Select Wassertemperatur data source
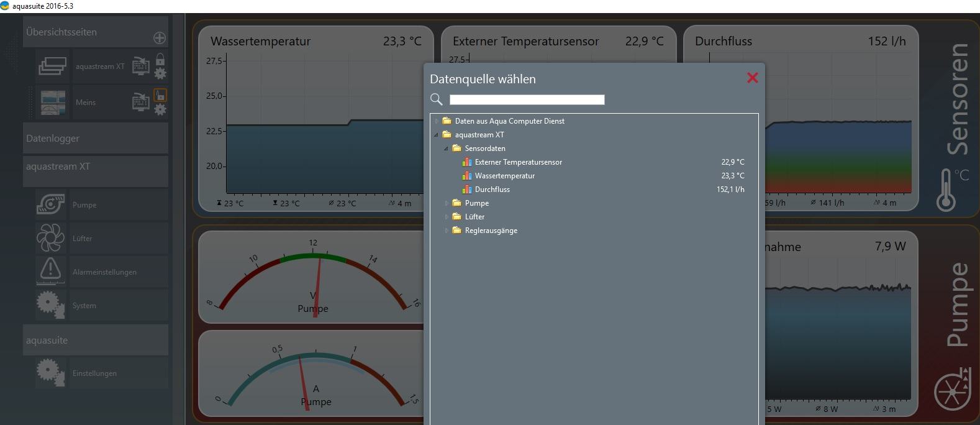The image size is (980, 425). coord(505,176)
